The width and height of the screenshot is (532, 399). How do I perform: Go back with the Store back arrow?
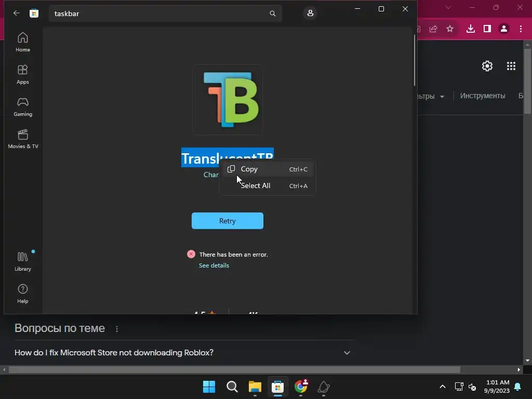pos(16,13)
